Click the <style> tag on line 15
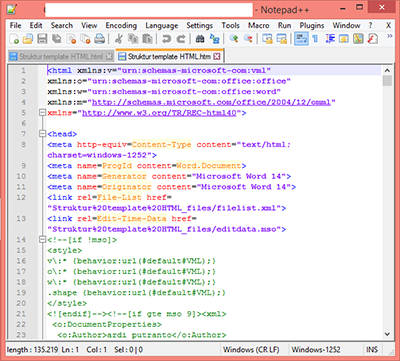400x361 pixels. pos(65,250)
